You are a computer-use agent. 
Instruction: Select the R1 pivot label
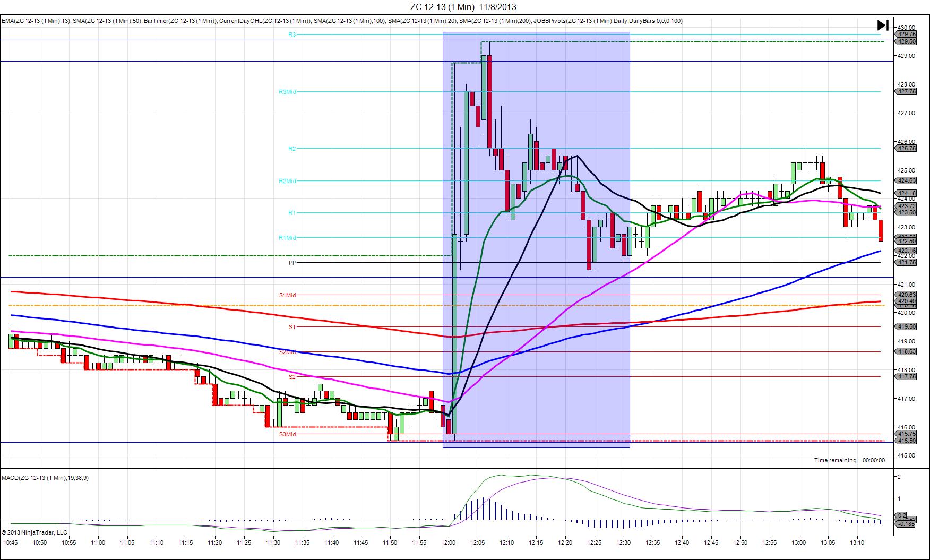[x=292, y=213]
